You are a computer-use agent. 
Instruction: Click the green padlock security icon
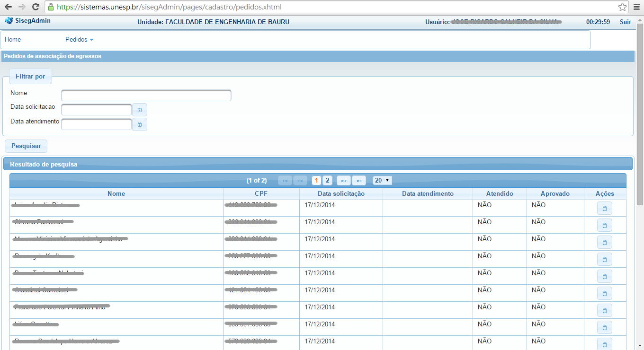[51, 7]
